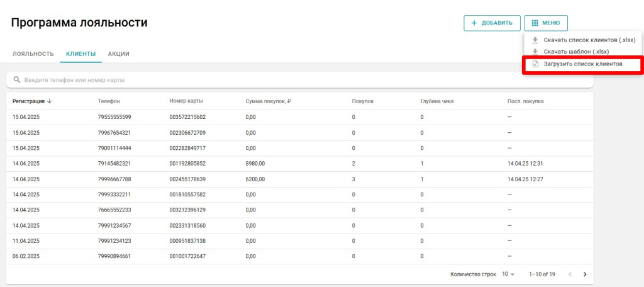Open the client row with phone 79145482321

point(114,164)
